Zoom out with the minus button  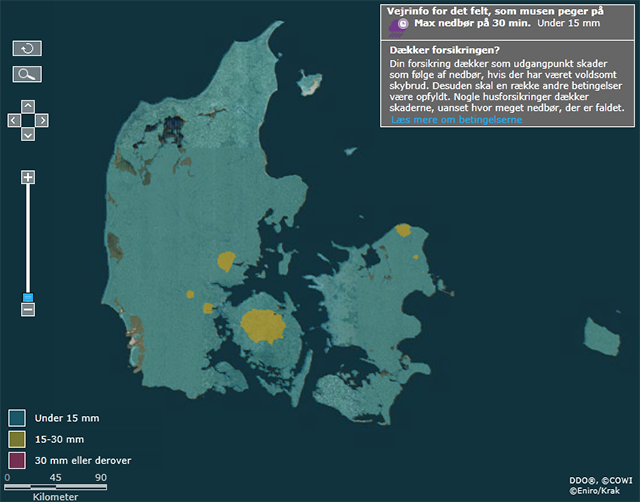pos(28,309)
